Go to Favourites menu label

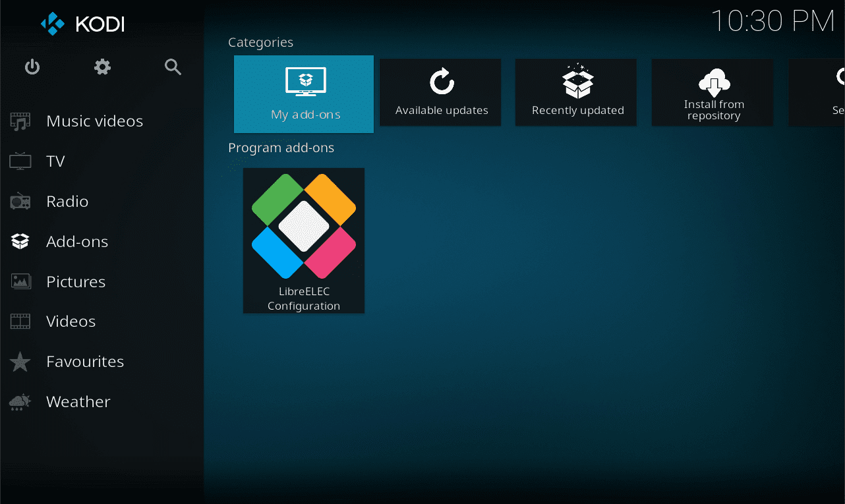[85, 362]
